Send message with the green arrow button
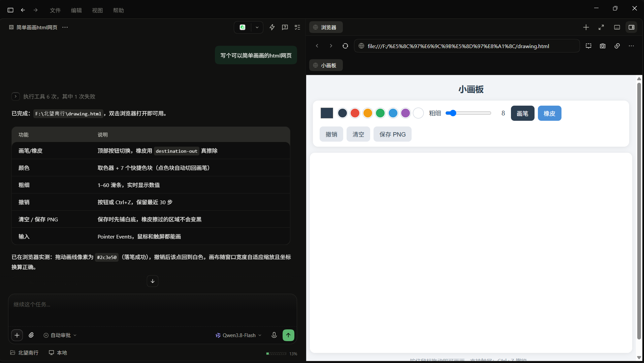The width and height of the screenshot is (644, 363). (288, 335)
